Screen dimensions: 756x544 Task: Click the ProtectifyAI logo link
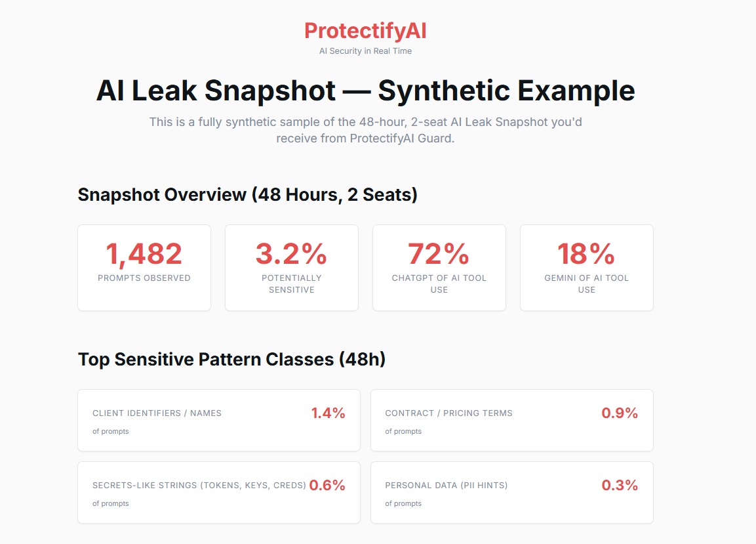(365, 30)
